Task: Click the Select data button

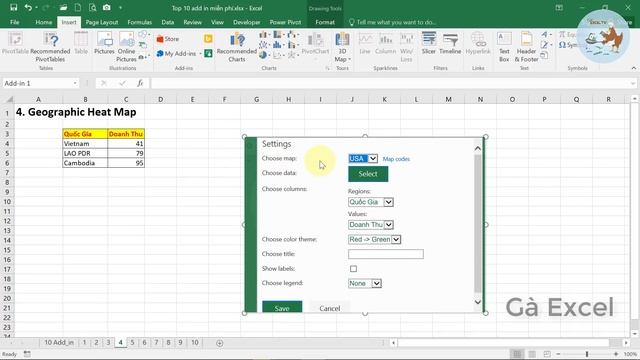Action: point(368,174)
